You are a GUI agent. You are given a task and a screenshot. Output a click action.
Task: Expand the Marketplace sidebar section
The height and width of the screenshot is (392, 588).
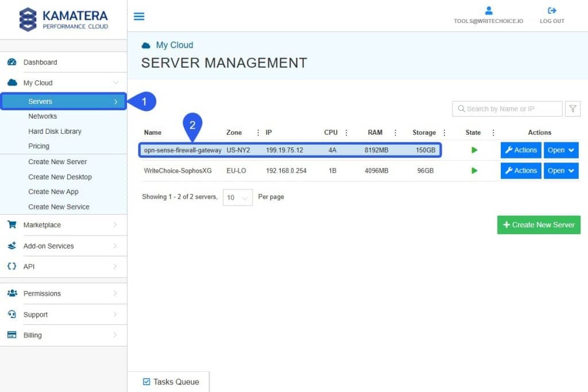63,225
